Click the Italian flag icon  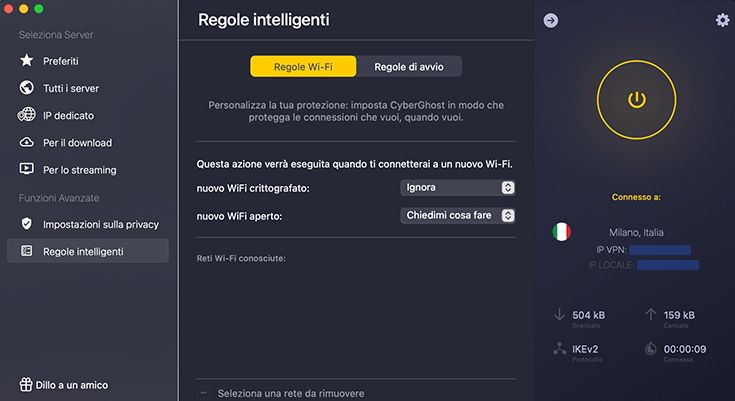point(562,232)
